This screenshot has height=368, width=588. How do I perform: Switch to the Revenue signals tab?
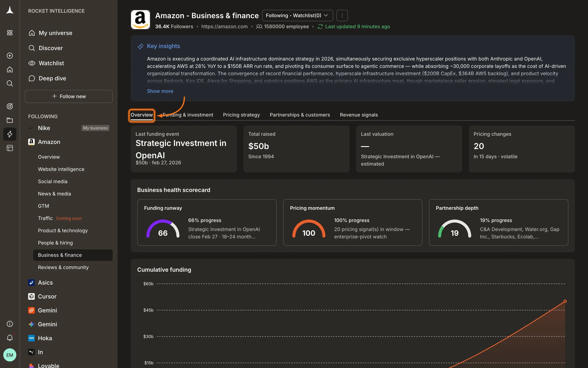(x=359, y=115)
